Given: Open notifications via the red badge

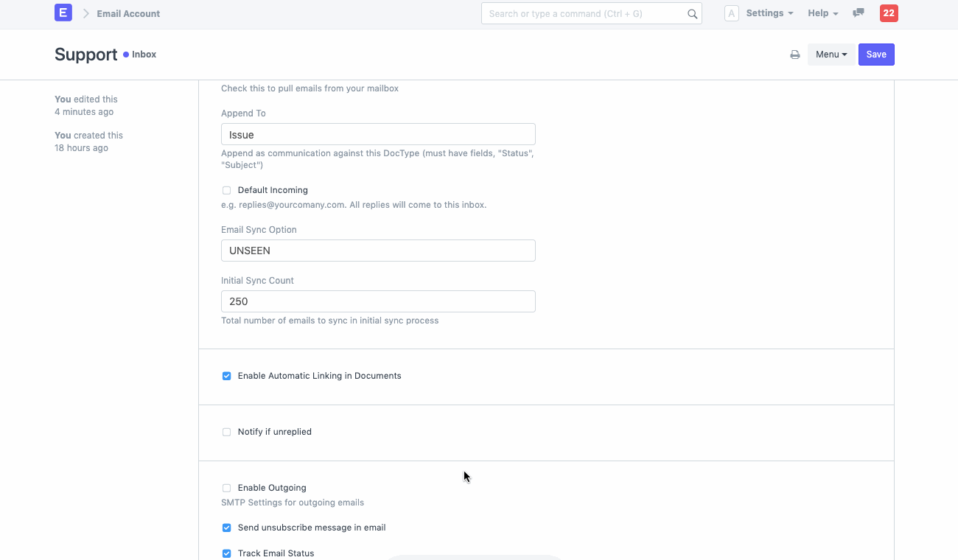Looking at the screenshot, I should [x=888, y=13].
